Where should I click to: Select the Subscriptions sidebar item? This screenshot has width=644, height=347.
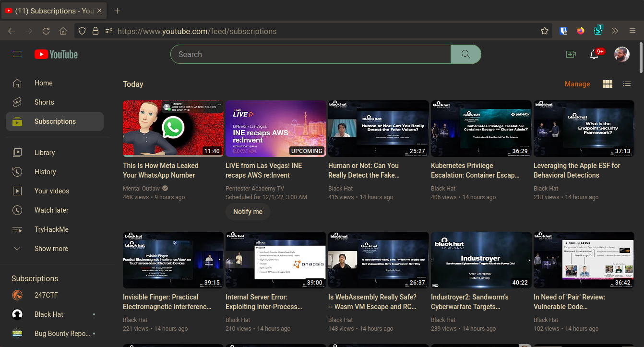click(x=55, y=121)
